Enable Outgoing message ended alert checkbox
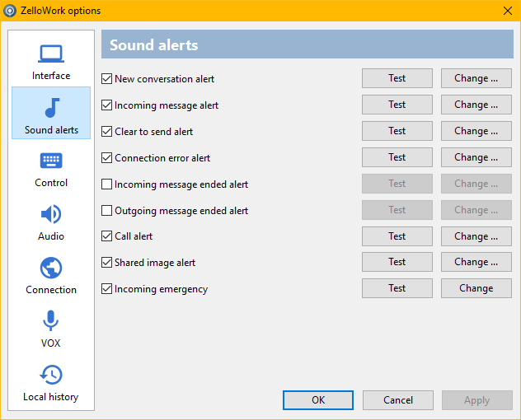Image resolution: width=521 pixels, height=420 pixels. tap(106, 210)
